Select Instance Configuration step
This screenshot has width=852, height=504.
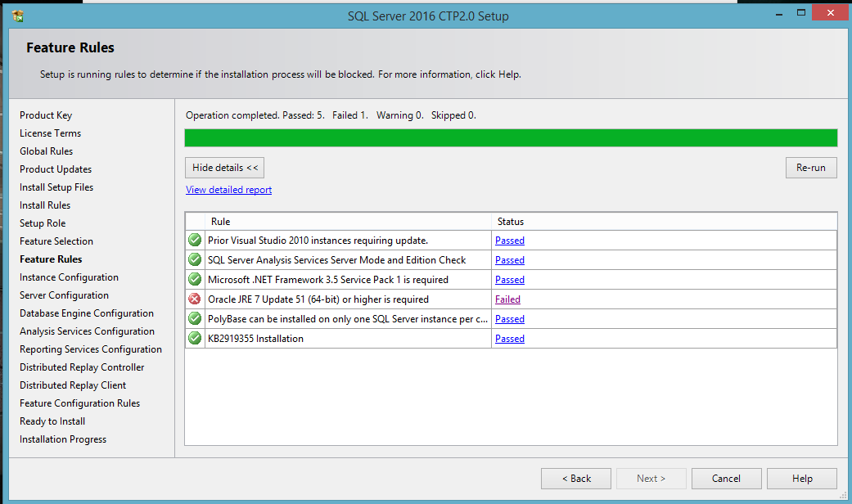tap(69, 277)
